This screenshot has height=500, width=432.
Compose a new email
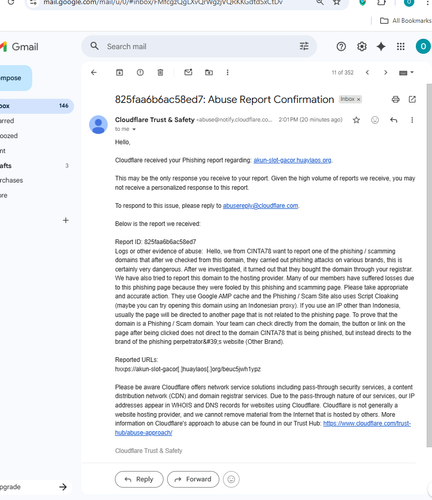(15, 78)
